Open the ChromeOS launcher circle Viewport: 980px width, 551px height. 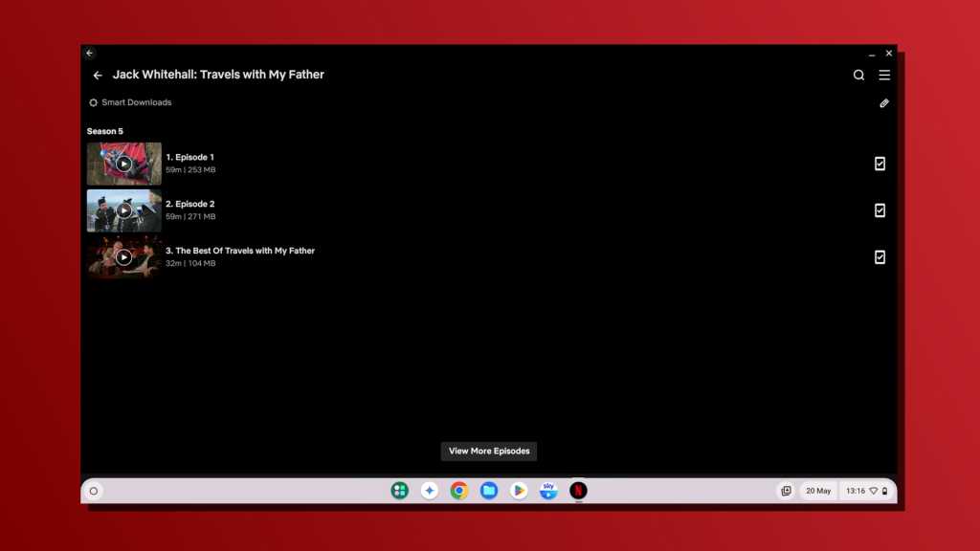point(94,491)
